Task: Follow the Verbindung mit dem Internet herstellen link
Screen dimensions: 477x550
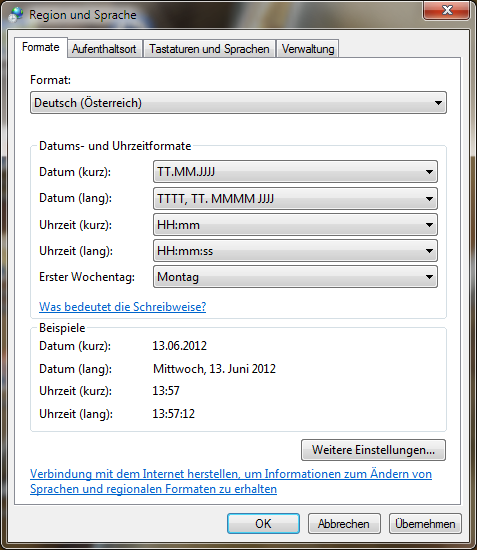Action: click(x=231, y=481)
